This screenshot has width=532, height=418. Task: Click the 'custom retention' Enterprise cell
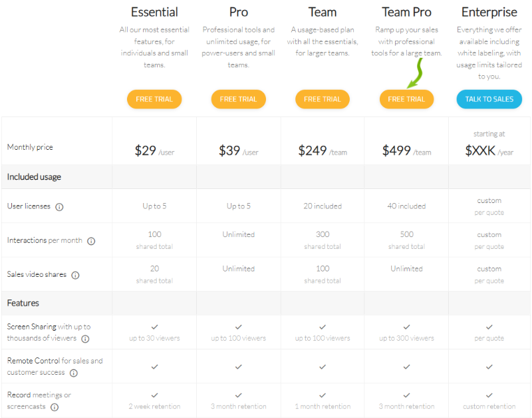coord(489,406)
